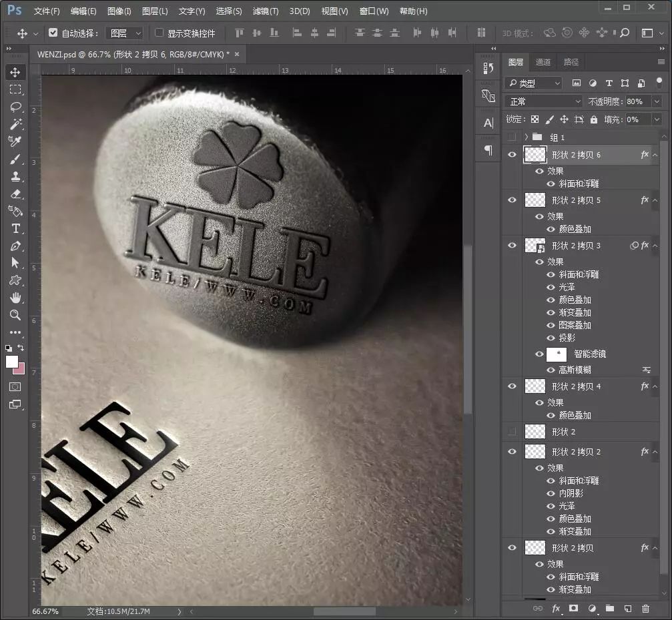This screenshot has height=620, width=672.
Task: Switch to the 通道 tab
Action: (x=543, y=62)
